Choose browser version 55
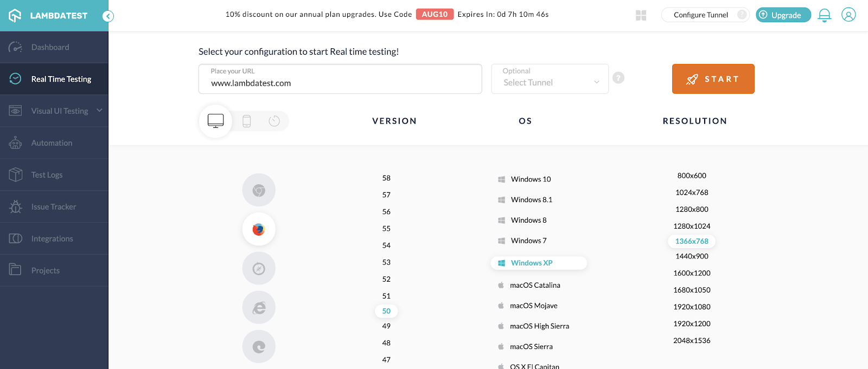This screenshot has height=369, width=868. click(386, 229)
